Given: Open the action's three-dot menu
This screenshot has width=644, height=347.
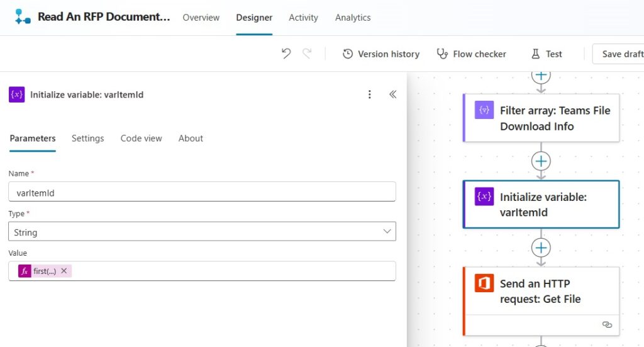Looking at the screenshot, I should click(x=370, y=94).
